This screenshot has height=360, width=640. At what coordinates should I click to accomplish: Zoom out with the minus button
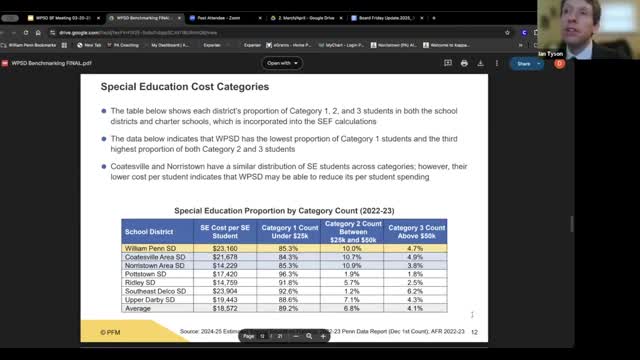pyautogui.click(x=296, y=336)
